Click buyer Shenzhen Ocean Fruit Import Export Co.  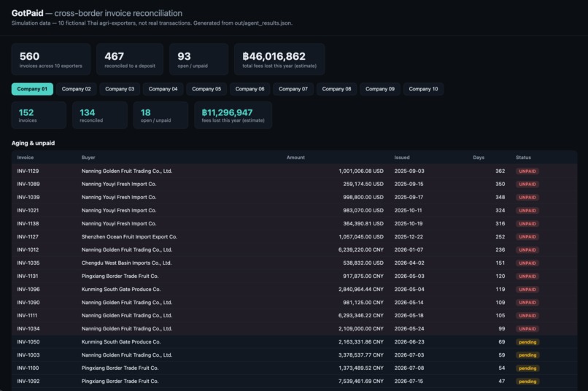pyautogui.click(x=129, y=236)
